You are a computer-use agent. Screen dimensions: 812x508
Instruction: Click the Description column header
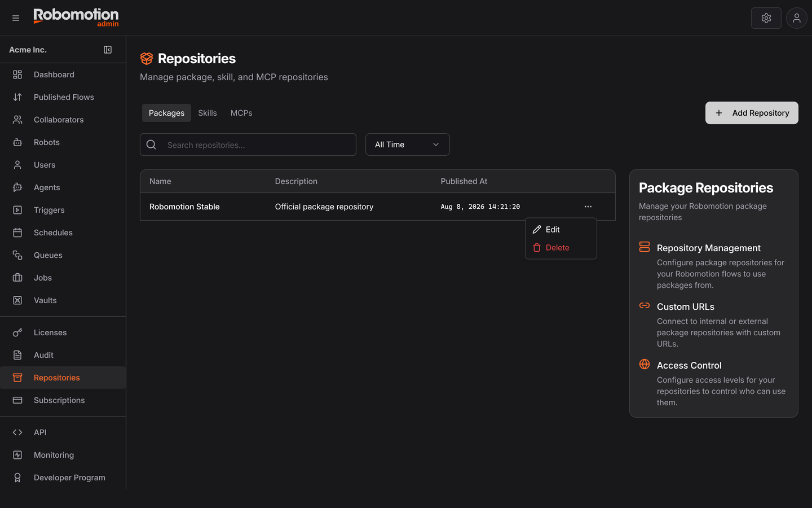[x=296, y=181]
